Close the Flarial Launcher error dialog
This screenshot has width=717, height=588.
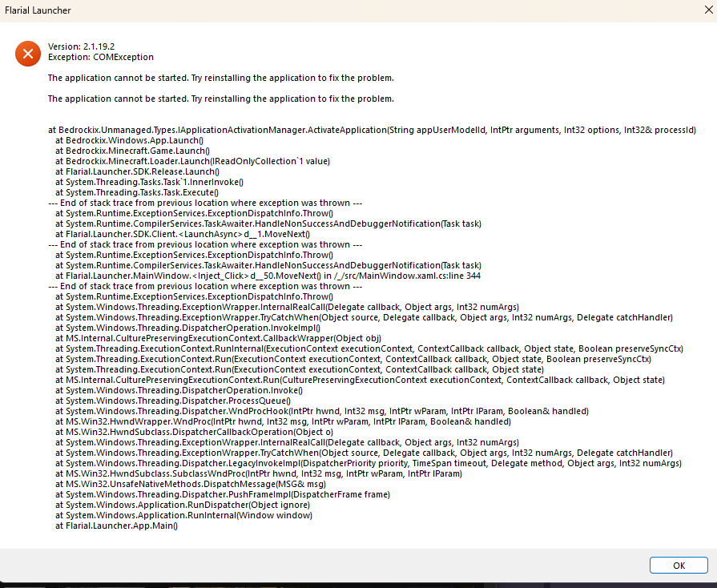708,10
